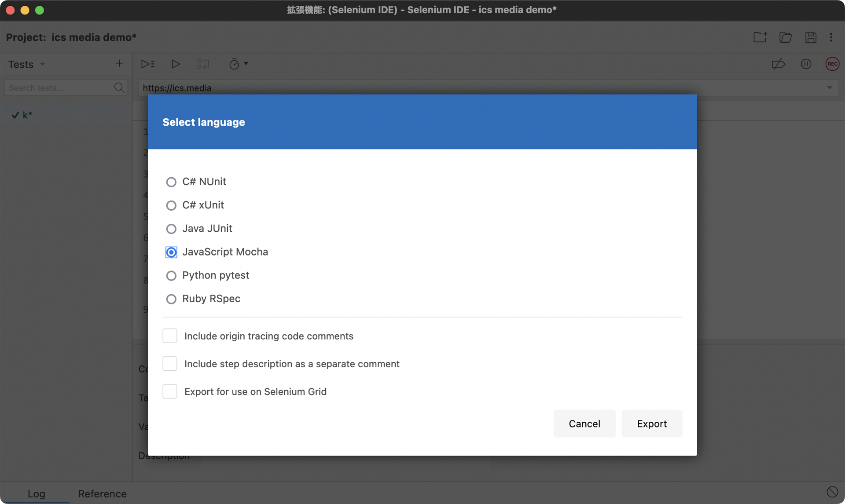Screen dimensions: 845x504
Task: Click the Pause on exceptions icon
Action: (806, 64)
